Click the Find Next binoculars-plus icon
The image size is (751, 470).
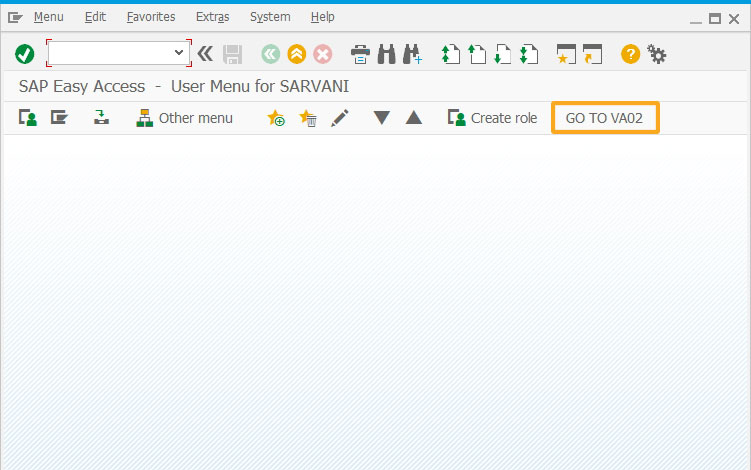coord(412,54)
